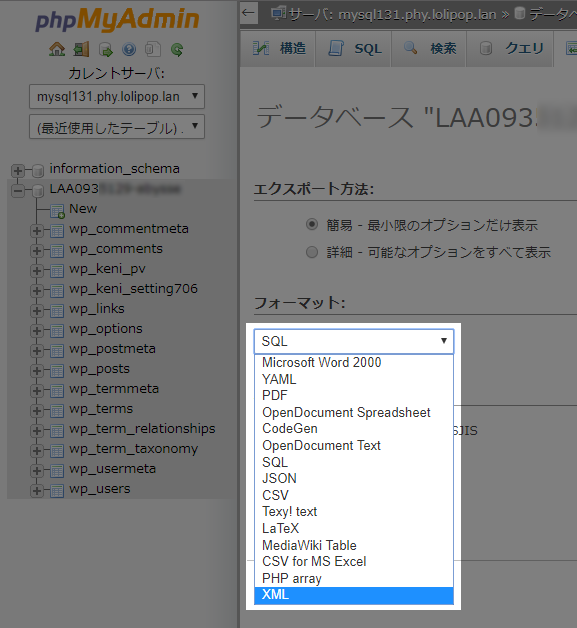Open the home icon under logo
The image size is (577, 628).
[x=57, y=50]
